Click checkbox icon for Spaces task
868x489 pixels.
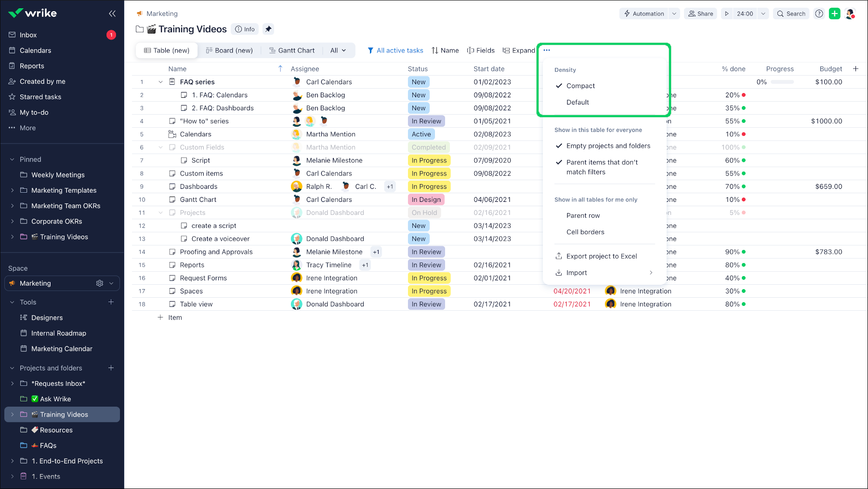pyautogui.click(x=172, y=291)
